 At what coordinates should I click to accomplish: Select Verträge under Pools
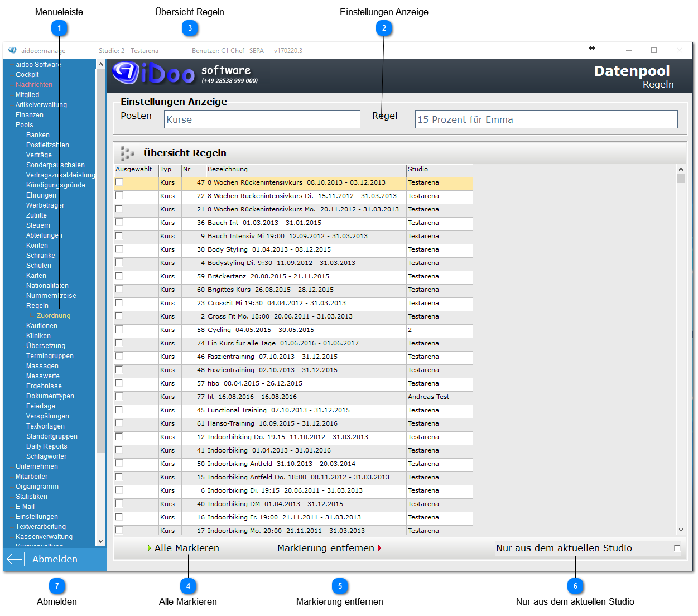point(39,155)
